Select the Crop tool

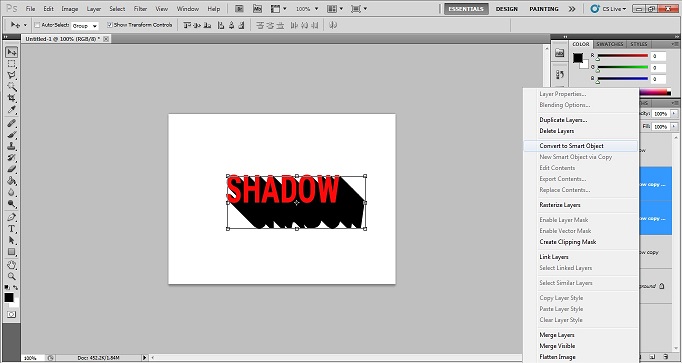(12, 98)
